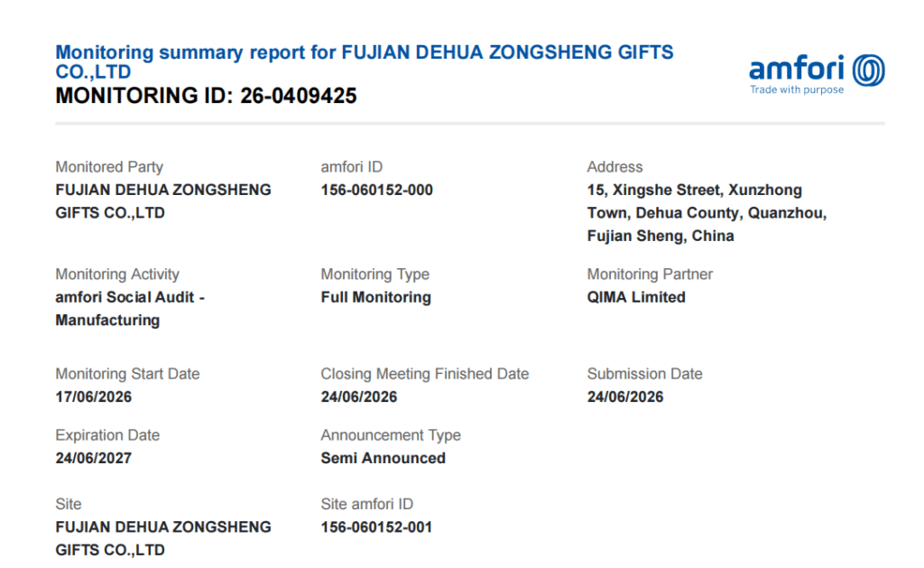Click the Expiration Date 24/06/2027 value
This screenshot has width=924, height=568.
click(94, 459)
